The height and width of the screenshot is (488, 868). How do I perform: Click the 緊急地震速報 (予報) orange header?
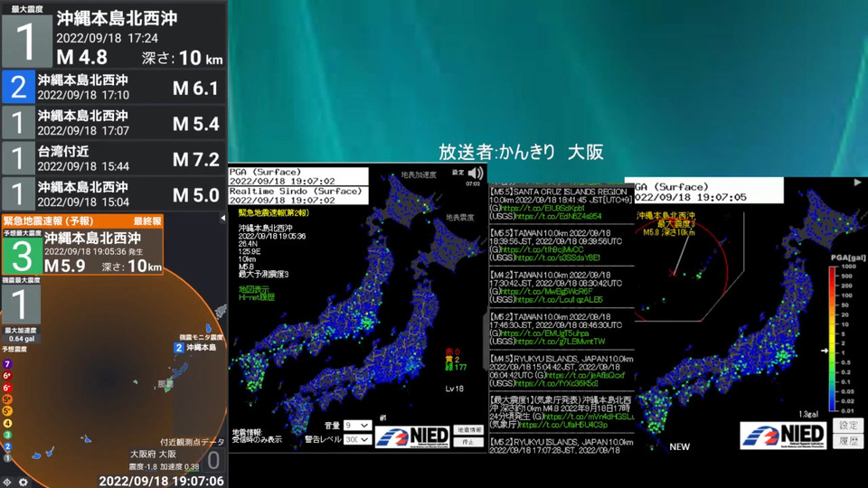tap(82, 221)
